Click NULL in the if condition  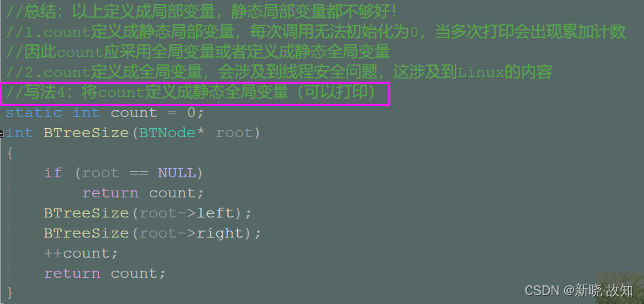(x=176, y=172)
